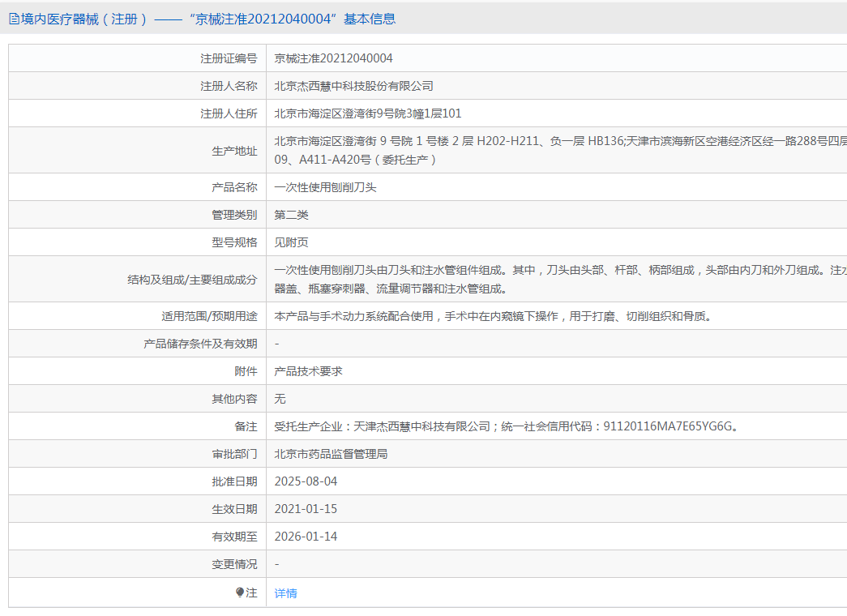
Task: Click the 注册证编号 label
Action: pyautogui.click(x=229, y=58)
